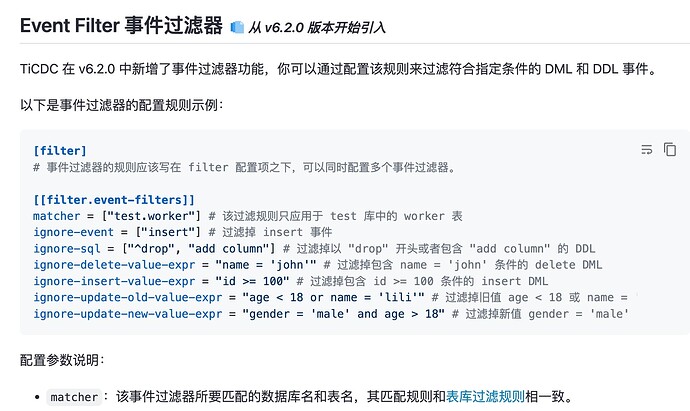The image size is (690, 411).
Task: Click the Event Filter 事件过滤器 heading
Action: [120, 26]
